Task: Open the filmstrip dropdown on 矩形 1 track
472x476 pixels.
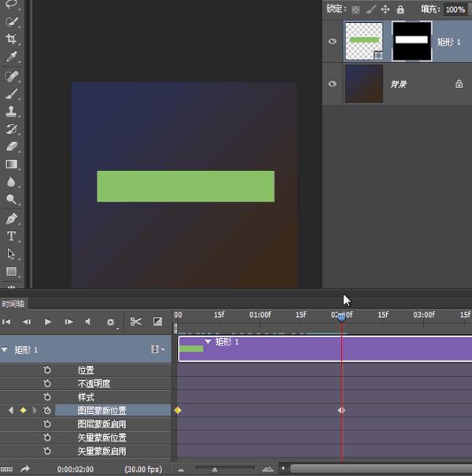Action: (x=157, y=349)
